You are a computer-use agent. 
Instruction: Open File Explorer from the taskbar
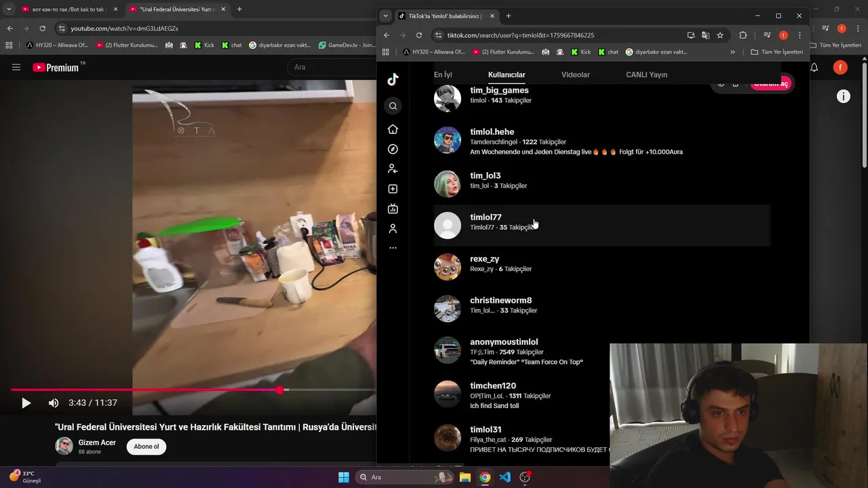click(465, 477)
